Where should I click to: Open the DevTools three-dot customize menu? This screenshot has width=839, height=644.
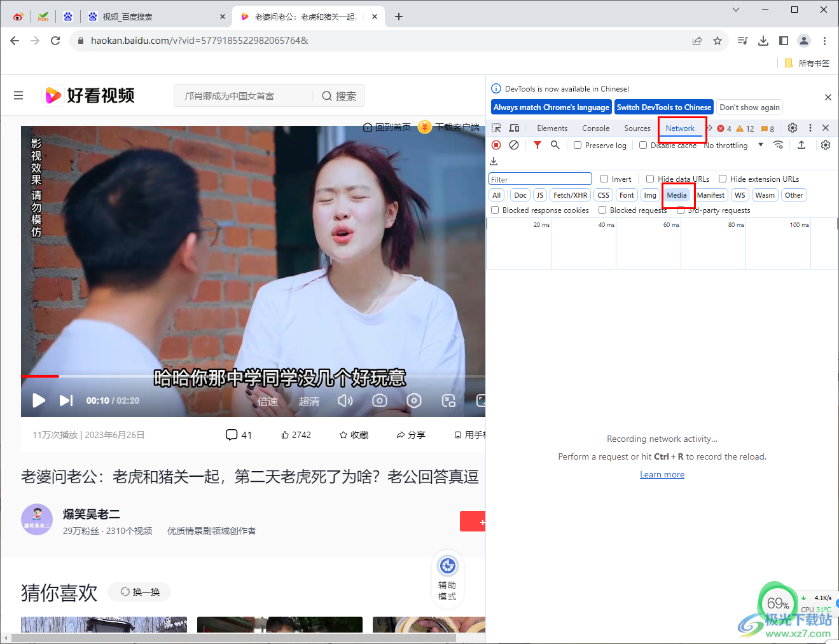[x=810, y=128]
